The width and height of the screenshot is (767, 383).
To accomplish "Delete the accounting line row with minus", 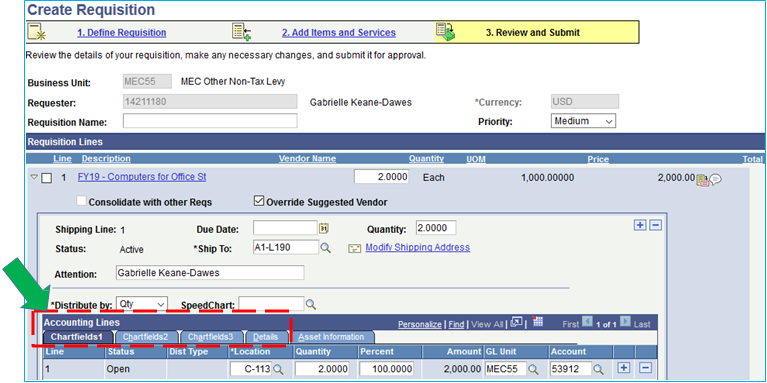I will [x=646, y=368].
